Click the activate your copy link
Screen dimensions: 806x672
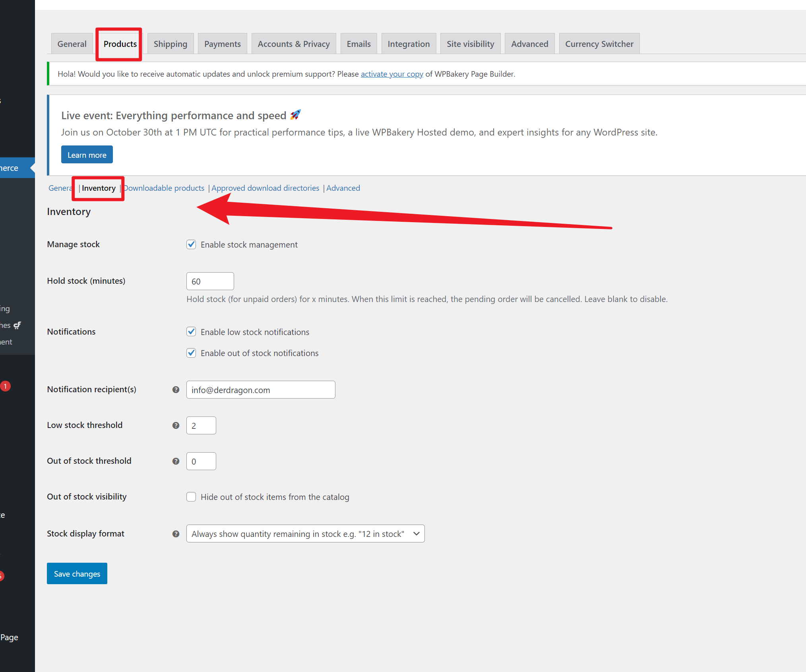coord(392,74)
